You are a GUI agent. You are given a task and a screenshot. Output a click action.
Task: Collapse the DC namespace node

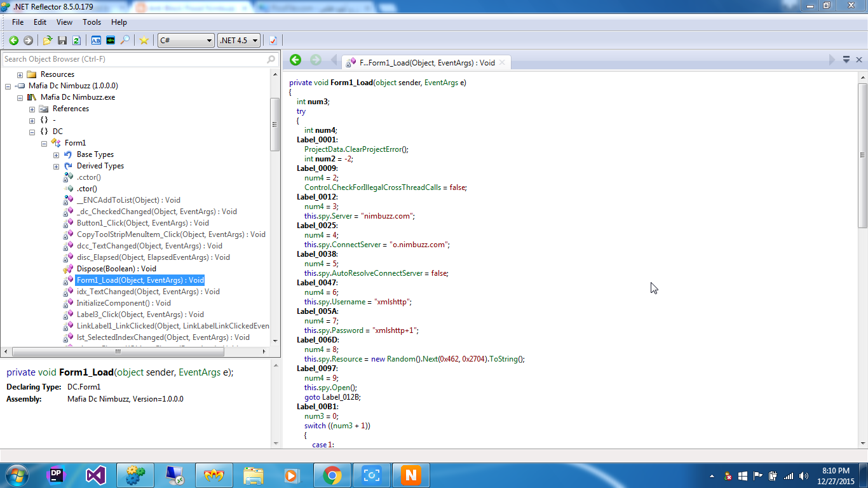[x=32, y=132]
